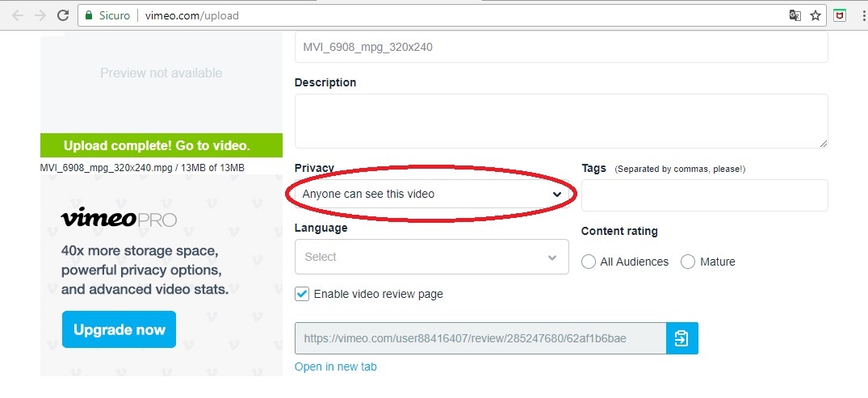868x398 pixels.
Task: Reload the page with the refresh icon
Action: point(63,15)
